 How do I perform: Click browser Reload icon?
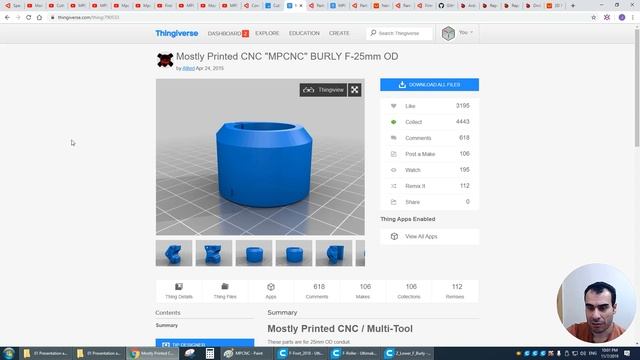coord(29,18)
